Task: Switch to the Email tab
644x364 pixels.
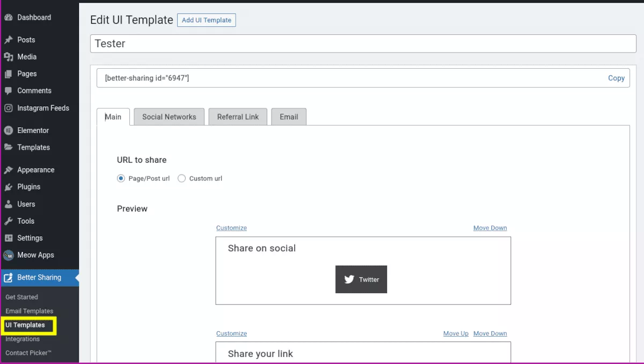Action: pos(289,117)
